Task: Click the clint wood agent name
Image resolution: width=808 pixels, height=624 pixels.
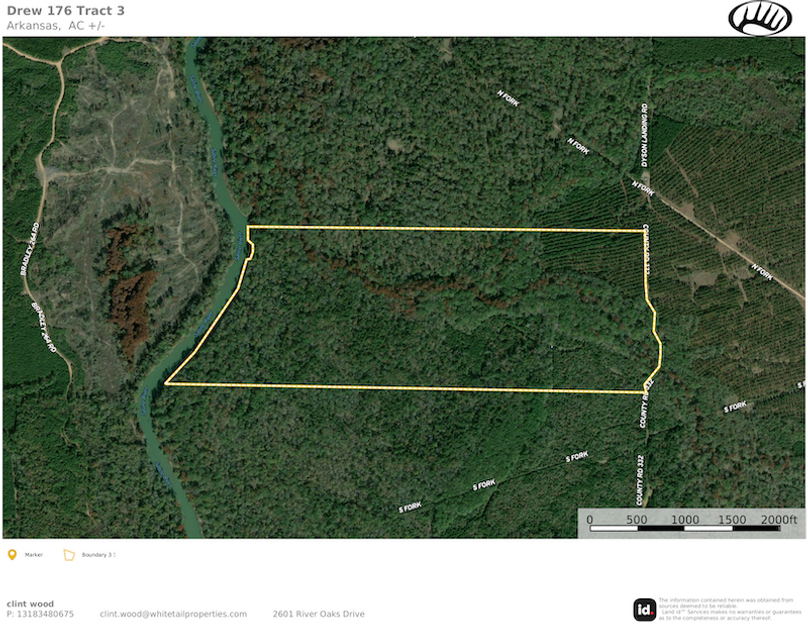Action: (x=30, y=604)
